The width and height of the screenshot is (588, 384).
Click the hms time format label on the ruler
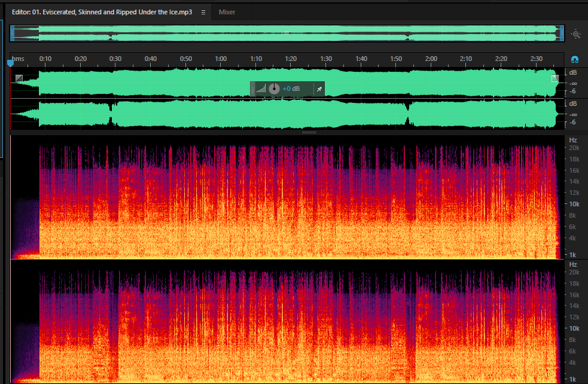click(x=18, y=59)
